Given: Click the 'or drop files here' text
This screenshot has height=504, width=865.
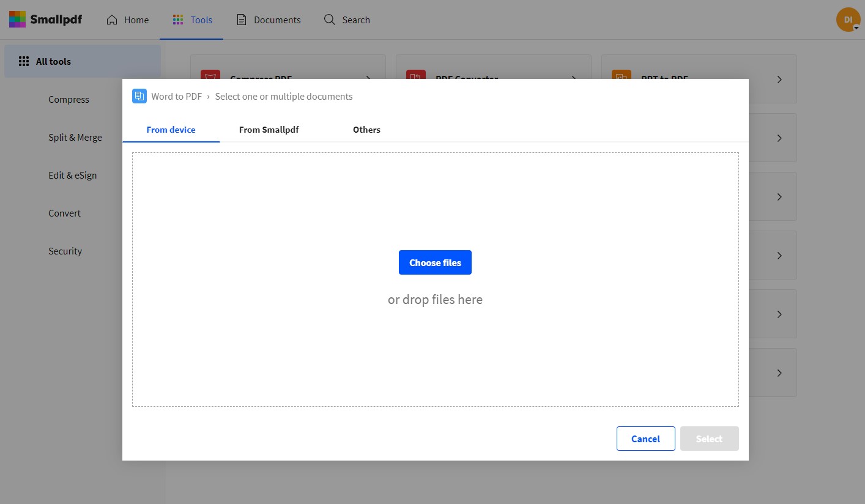Looking at the screenshot, I should [435, 300].
